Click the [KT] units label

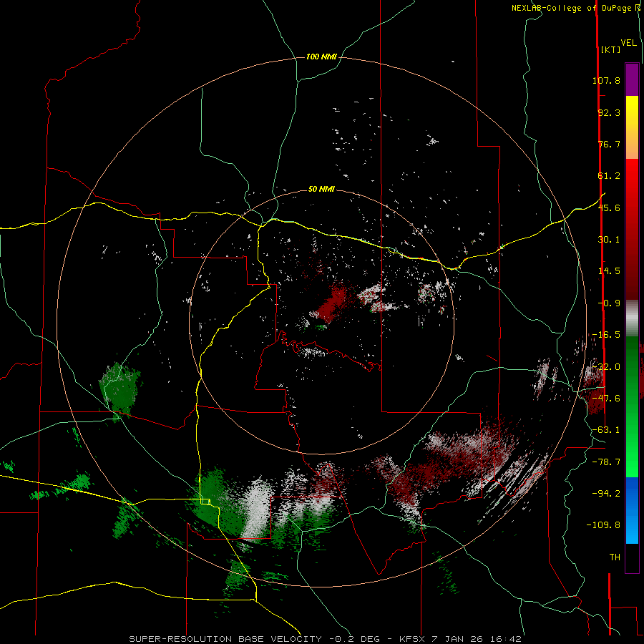click(x=610, y=49)
